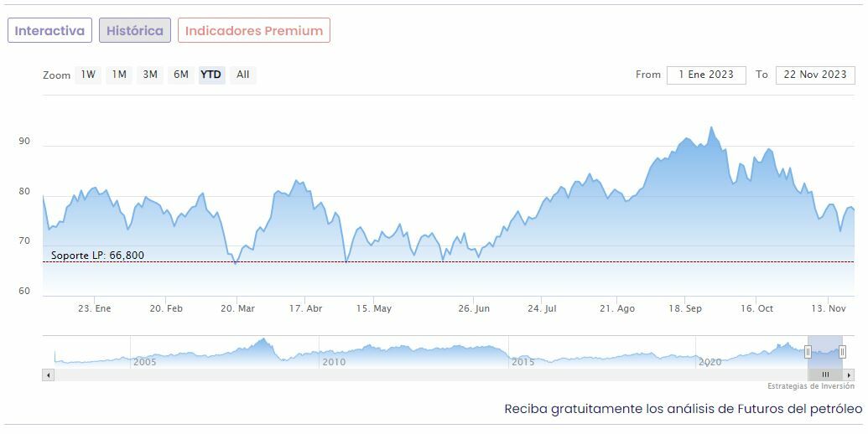This screenshot has width=868, height=434.
Task: Click the scrollbar thumb grip
Action: [825, 375]
